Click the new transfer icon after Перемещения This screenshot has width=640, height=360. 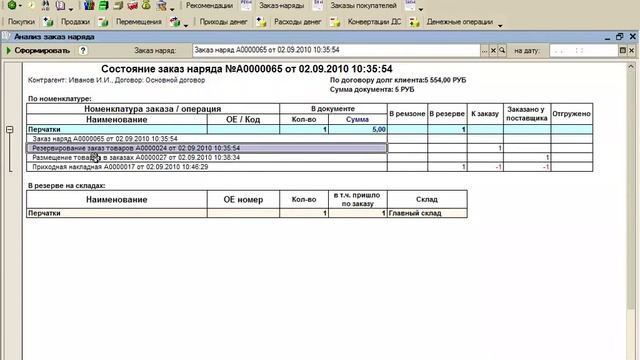[175, 22]
